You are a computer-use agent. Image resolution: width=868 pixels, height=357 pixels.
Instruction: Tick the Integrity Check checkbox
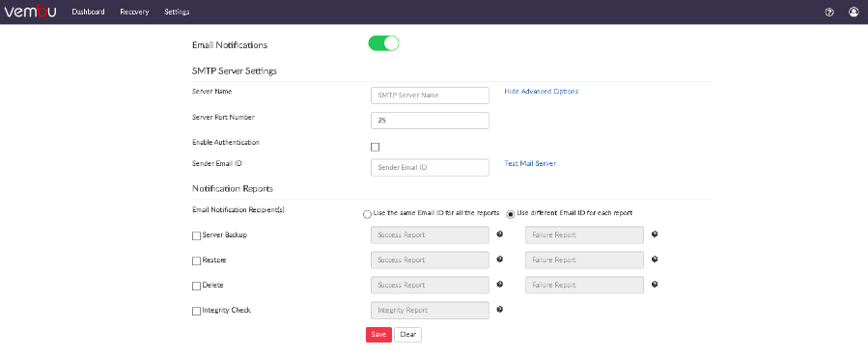(196, 311)
